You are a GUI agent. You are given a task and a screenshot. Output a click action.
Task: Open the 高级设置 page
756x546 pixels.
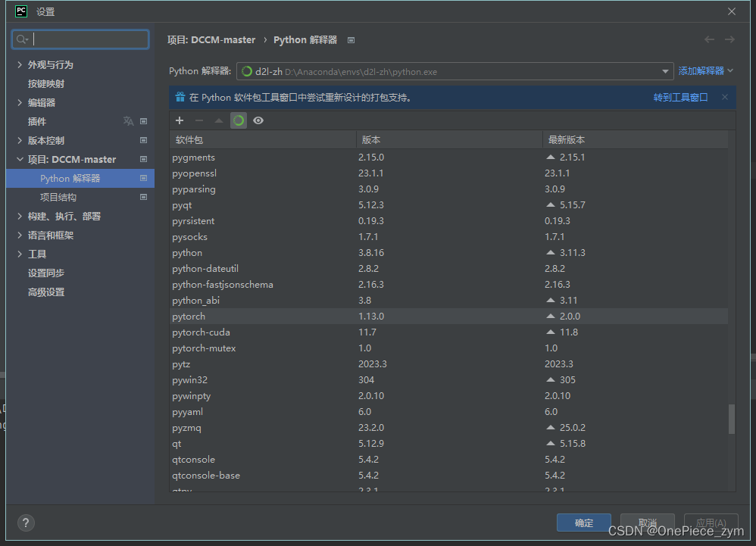(x=45, y=292)
